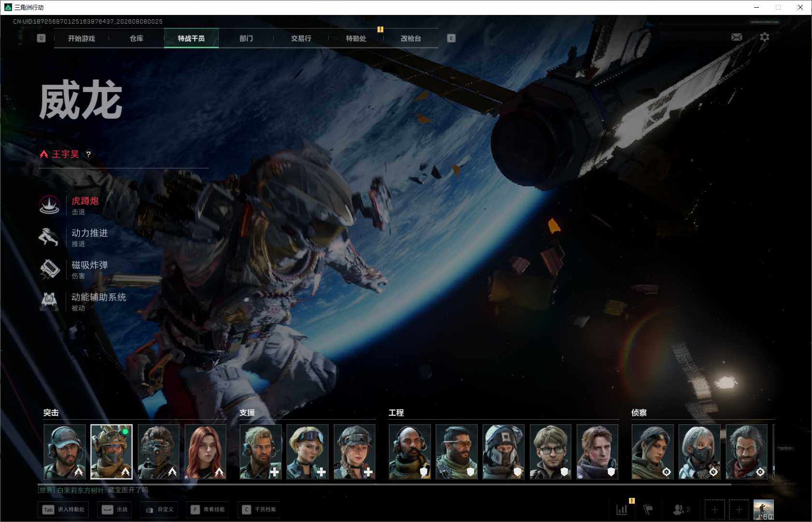The image size is (812, 522).
Task: Click the 自定义 button
Action: click(159, 509)
